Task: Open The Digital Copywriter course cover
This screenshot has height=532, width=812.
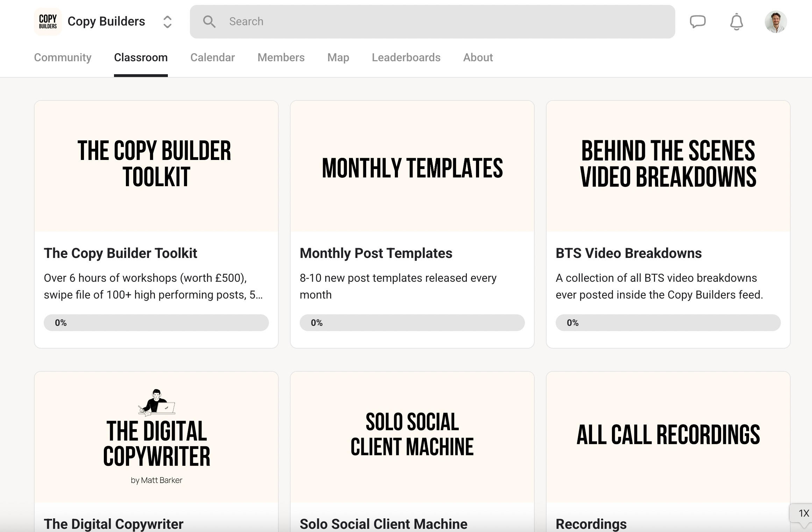Action: coord(156,437)
